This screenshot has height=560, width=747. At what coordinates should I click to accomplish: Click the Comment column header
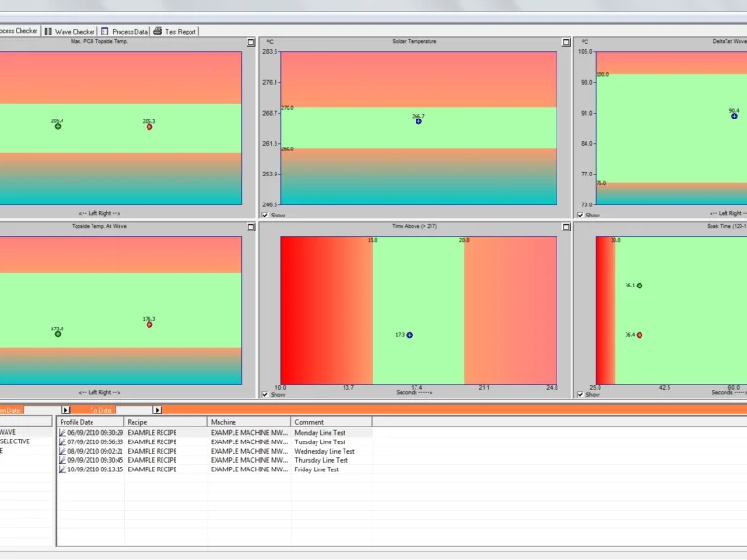click(331, 422)
